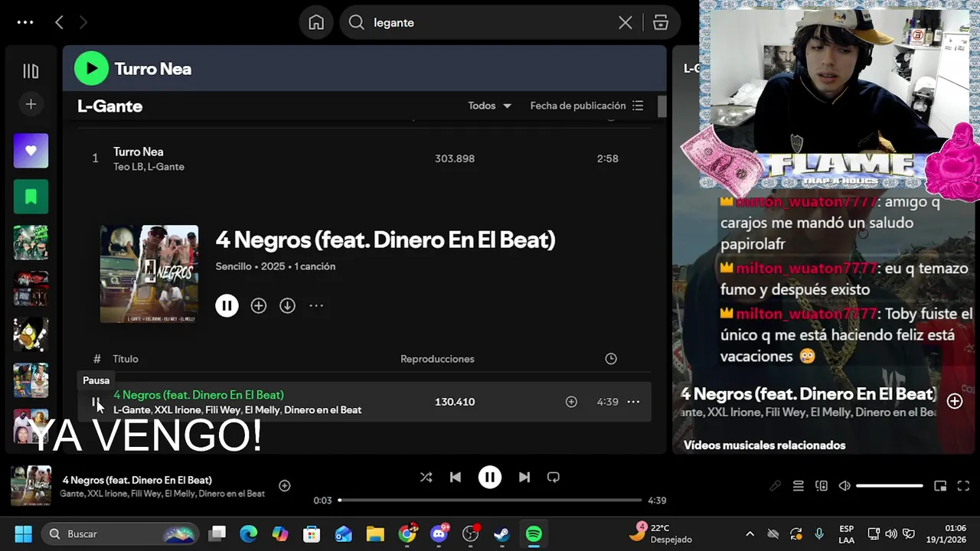Toggle shuffle playback
The height and width of the screenshot is (551, 980).
tap(426, 477)
